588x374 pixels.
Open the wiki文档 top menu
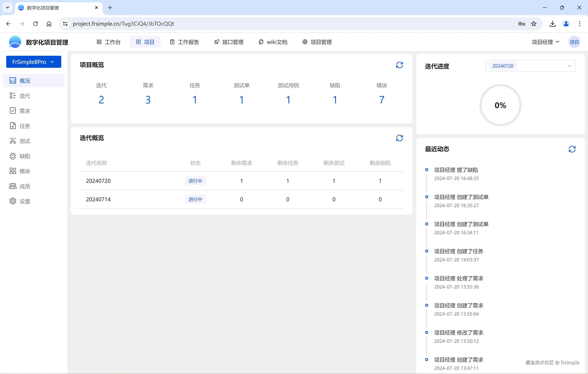pos(273,42)
